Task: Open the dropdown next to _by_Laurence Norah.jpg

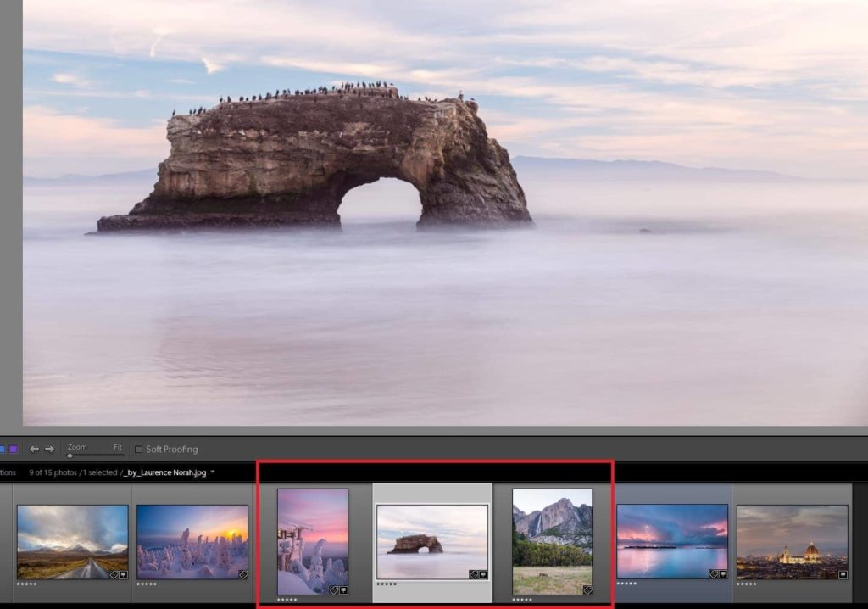Action: coord(213,473)
